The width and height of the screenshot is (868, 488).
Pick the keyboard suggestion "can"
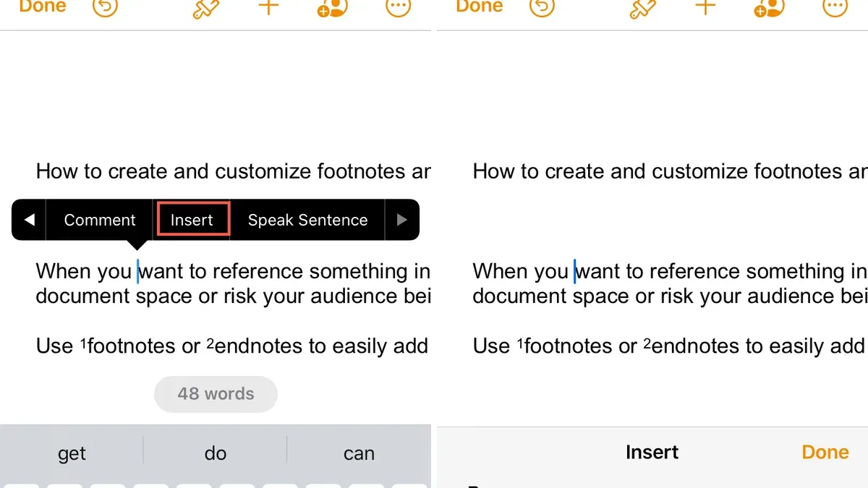(359, 453)
